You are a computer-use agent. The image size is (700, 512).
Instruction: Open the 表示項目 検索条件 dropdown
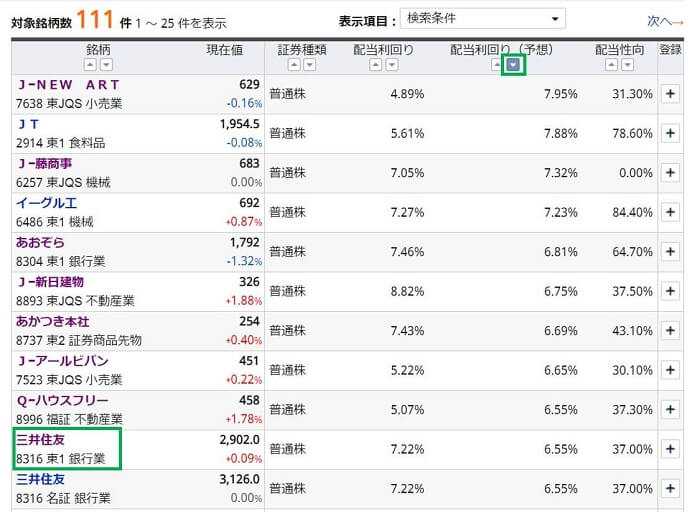pyautogui.click(x=483, y=19)
